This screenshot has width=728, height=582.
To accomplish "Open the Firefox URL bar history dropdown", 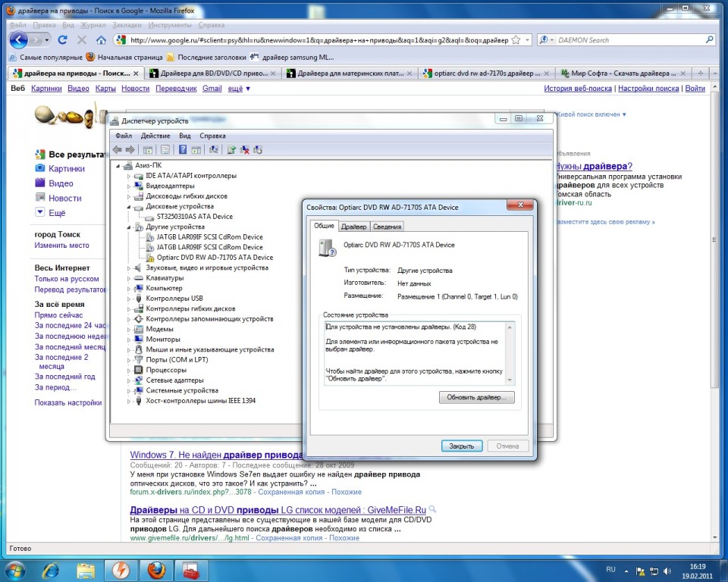I will 528,40.
